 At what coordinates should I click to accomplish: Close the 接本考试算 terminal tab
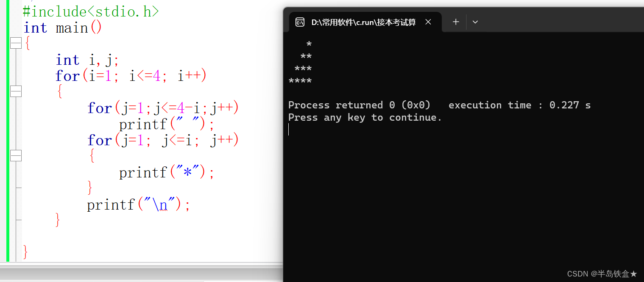pos(428,22)
